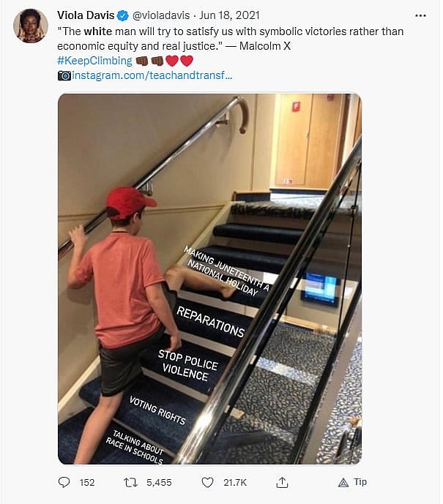Click the retweet arrows icon
443x504 pixels.
click(130, 482)
